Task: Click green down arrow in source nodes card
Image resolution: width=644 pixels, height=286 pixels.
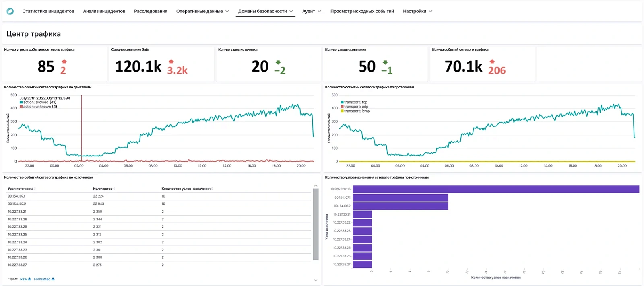Action: 278,62
